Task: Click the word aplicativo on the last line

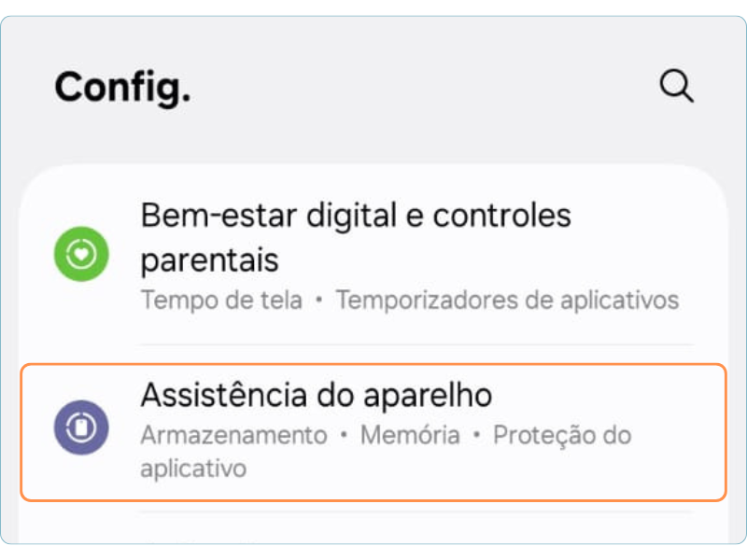Action: point(193,469)
